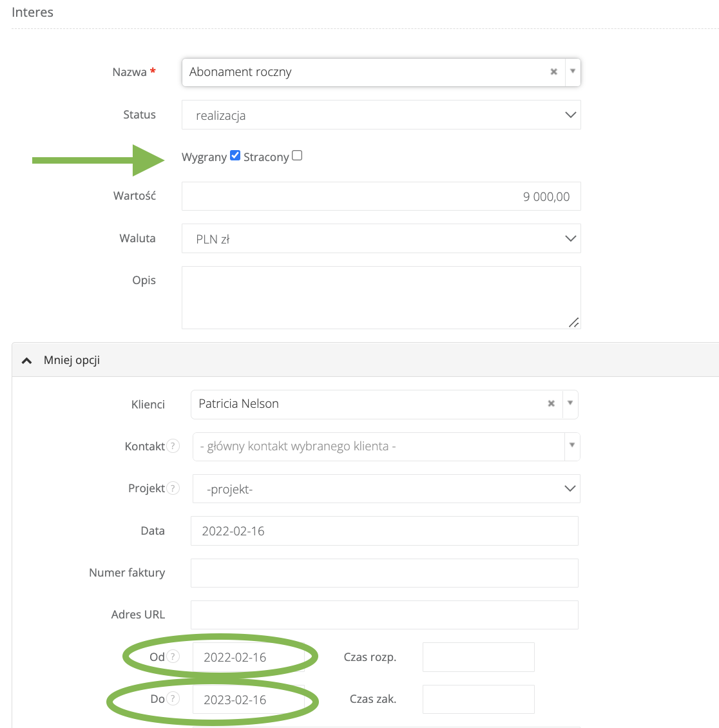The height and width of the screenshot is (728, 719).
Task: Click the Adres URL field
Action: click(384, 615)
